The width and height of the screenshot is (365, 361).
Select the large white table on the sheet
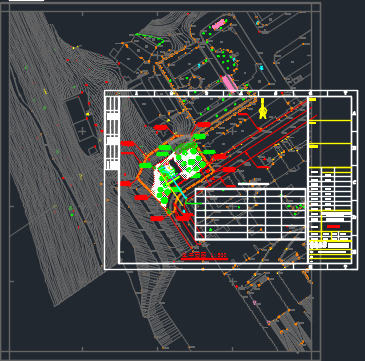click(250, 214)
